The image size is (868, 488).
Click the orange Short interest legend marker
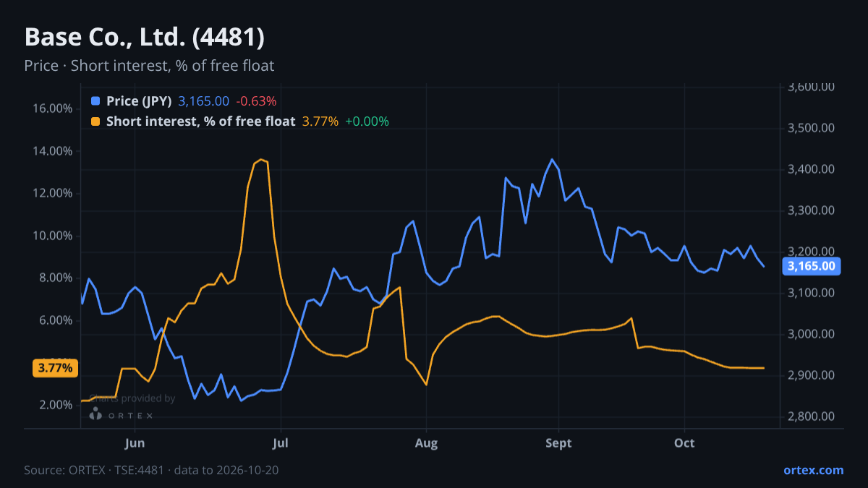coord(95,121)
